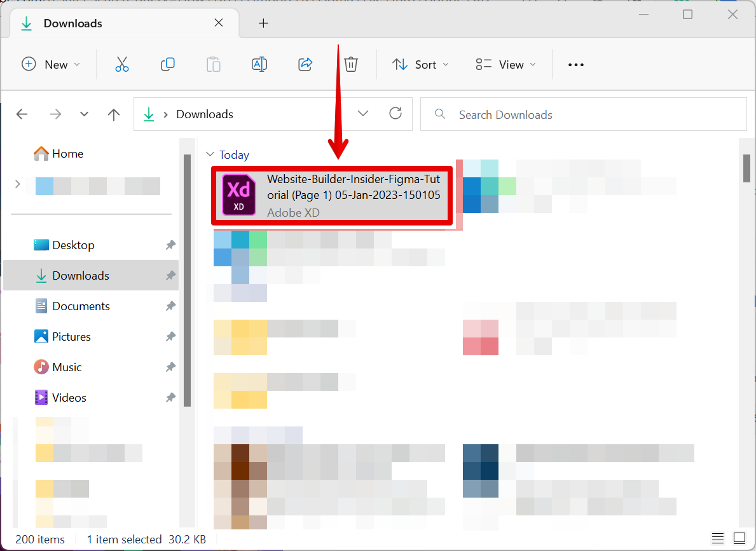Open recent locations dropdown chevron

(85, 114)
